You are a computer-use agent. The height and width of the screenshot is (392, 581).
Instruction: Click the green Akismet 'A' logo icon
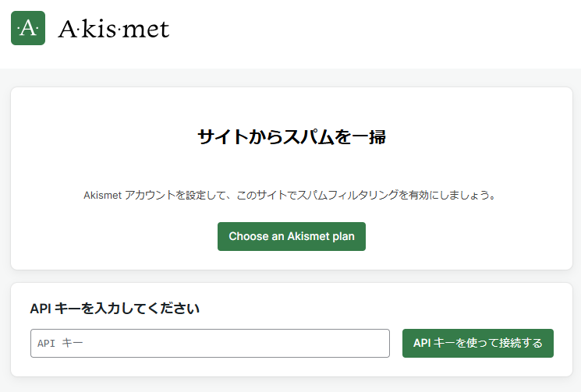28,28
